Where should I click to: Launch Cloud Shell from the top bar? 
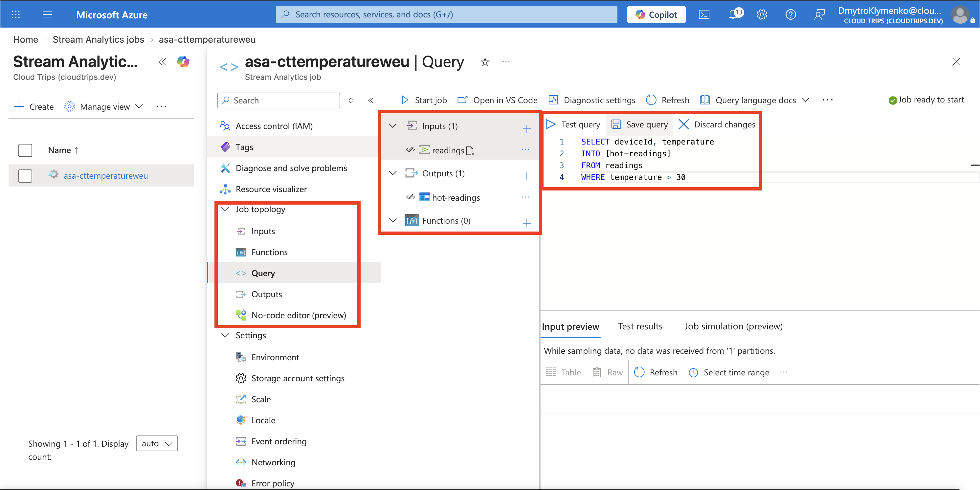pyautogui.click(x=704, y=14)
